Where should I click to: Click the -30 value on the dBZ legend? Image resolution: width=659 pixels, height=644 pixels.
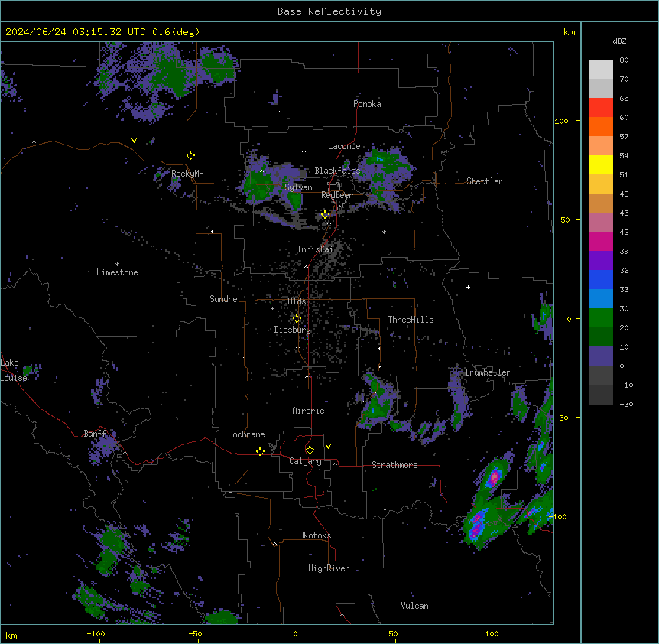626,404
